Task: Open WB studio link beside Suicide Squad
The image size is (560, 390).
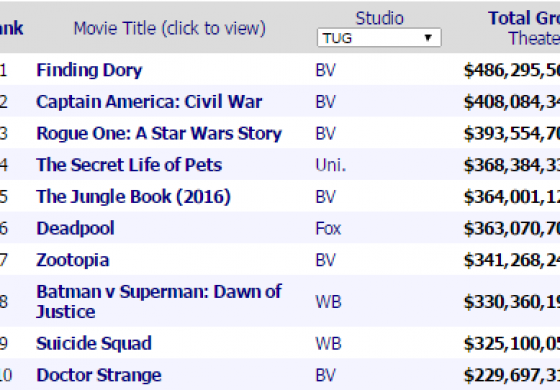Action: click(328, 344)
